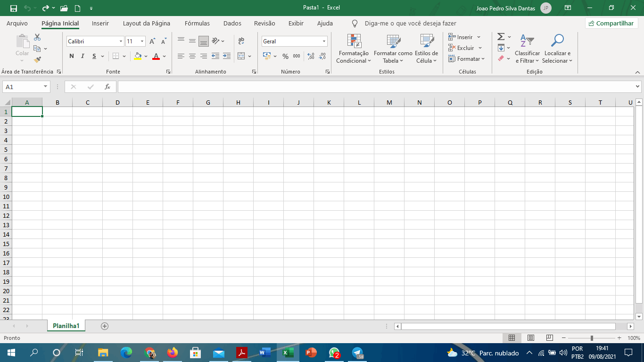This screenshot has height=362, width=644.
Task: Open Estilos de Célula gallery
Action: [427, 49]
